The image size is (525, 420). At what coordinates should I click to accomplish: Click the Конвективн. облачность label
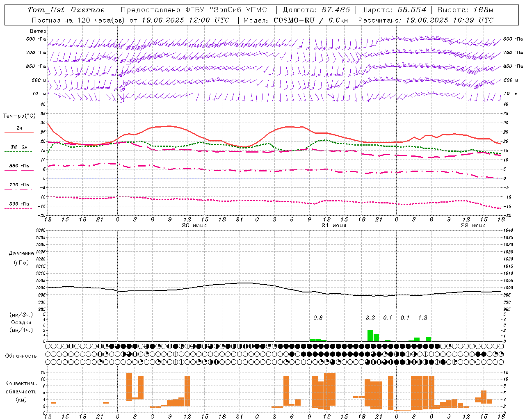[x=21, y=388]
